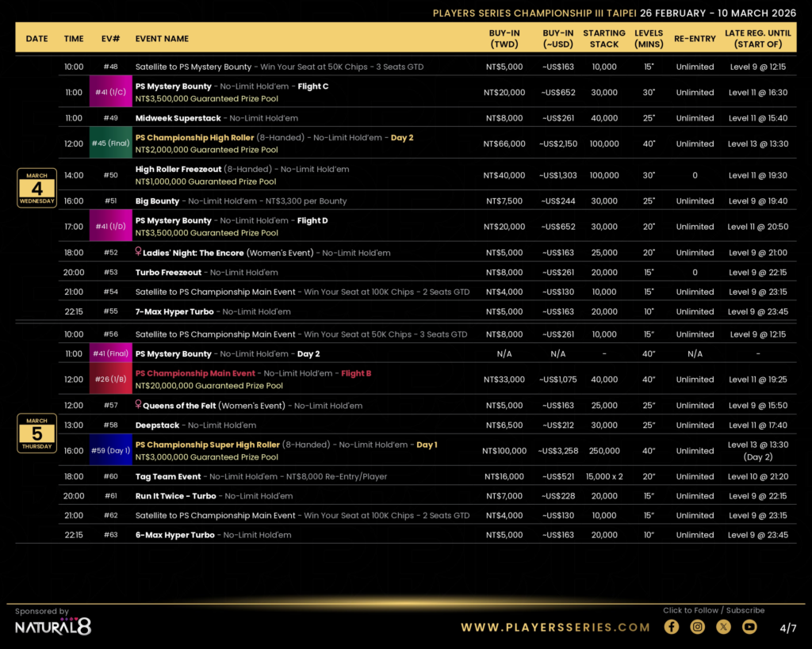Open the Facebook social icon

coord(672,627)
